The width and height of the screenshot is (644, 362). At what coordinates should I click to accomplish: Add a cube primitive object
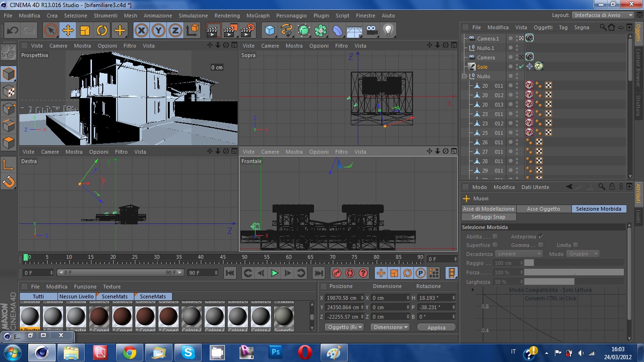tap(270, 31)
